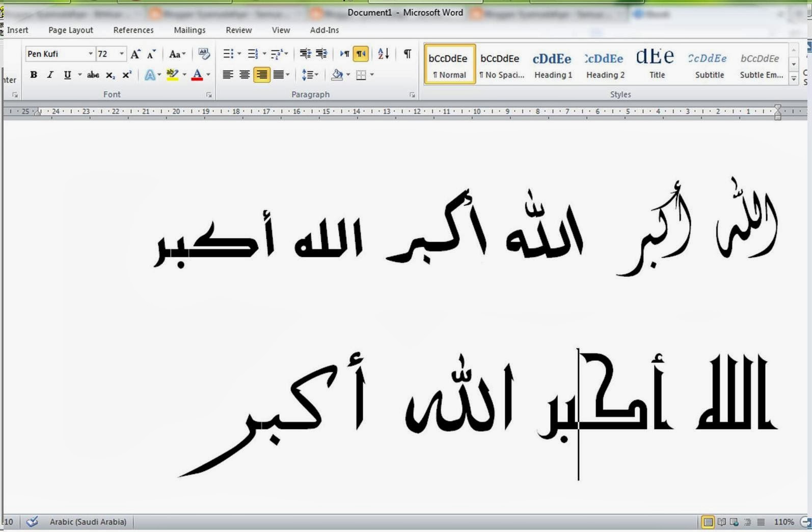This screenshot has height=532, width=812.
Task: Click the proofing check icon in status bar
Action: click(x=32, y=522)
